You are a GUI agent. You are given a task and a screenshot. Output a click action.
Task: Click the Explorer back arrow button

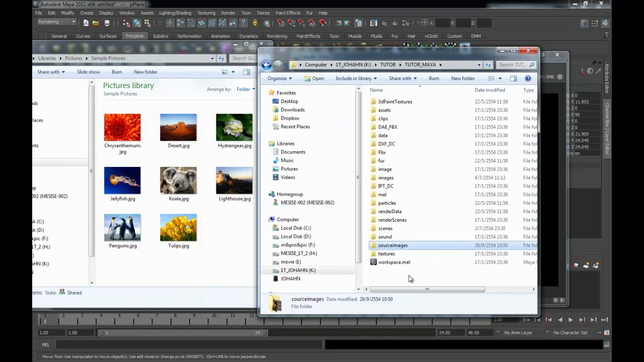[x=266, y=65]
